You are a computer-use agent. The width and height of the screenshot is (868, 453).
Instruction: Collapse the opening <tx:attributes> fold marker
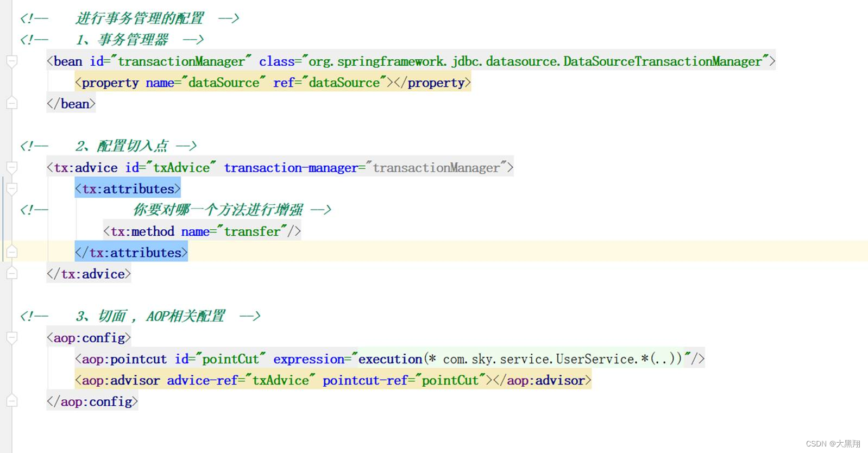(x=12, y=188)
